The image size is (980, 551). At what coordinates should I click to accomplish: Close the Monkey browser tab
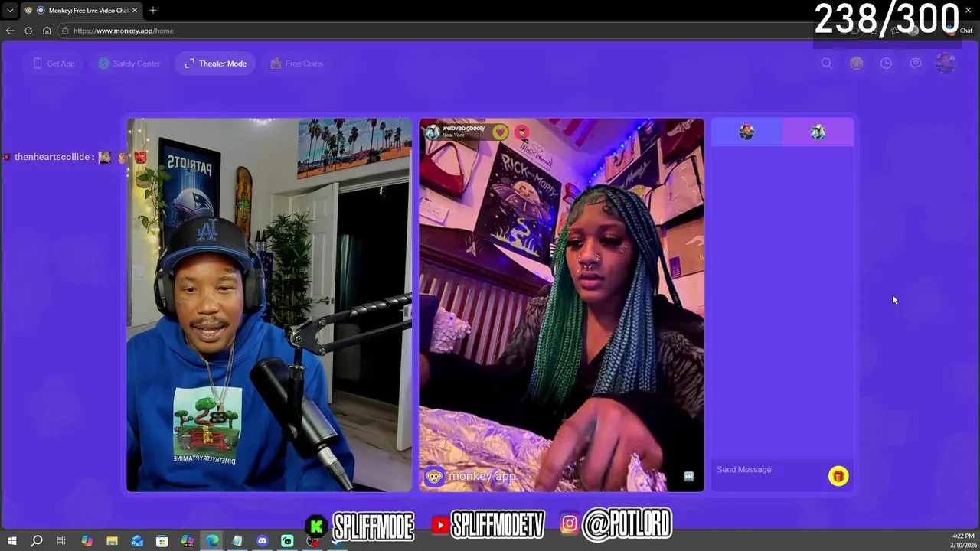135,10
